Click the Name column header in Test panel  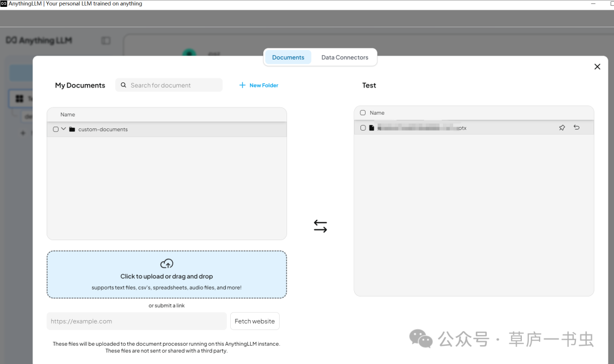(377, 112)
